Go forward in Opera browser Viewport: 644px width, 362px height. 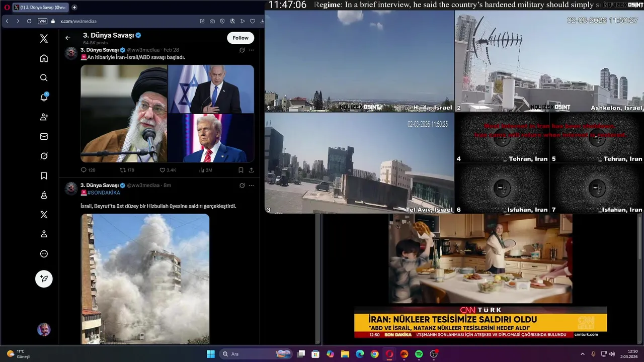click(18, 21)
